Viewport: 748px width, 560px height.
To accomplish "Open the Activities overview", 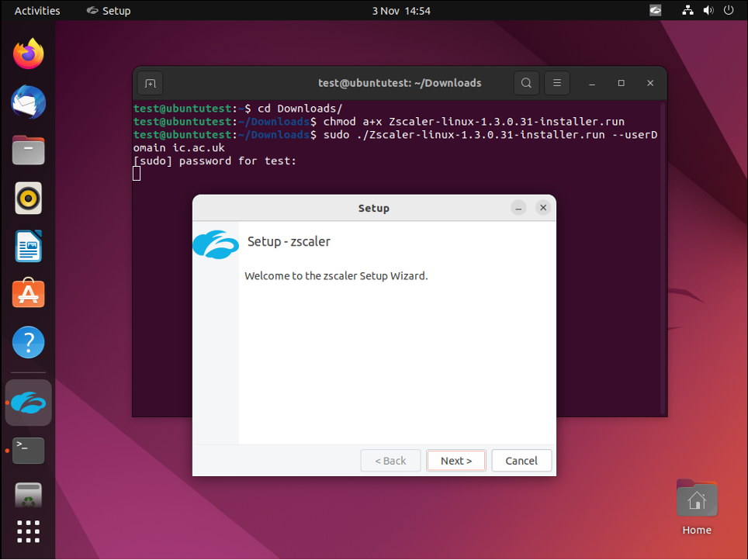I will coord(37,11).
